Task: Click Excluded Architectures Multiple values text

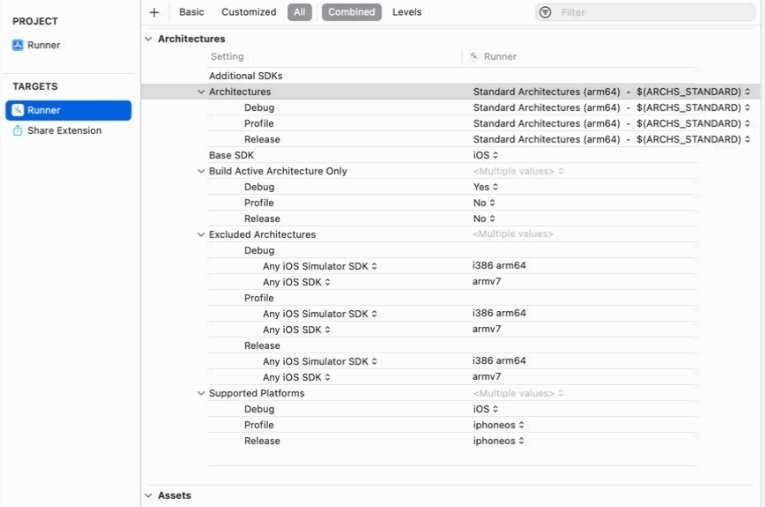Action: coord(513,234)
